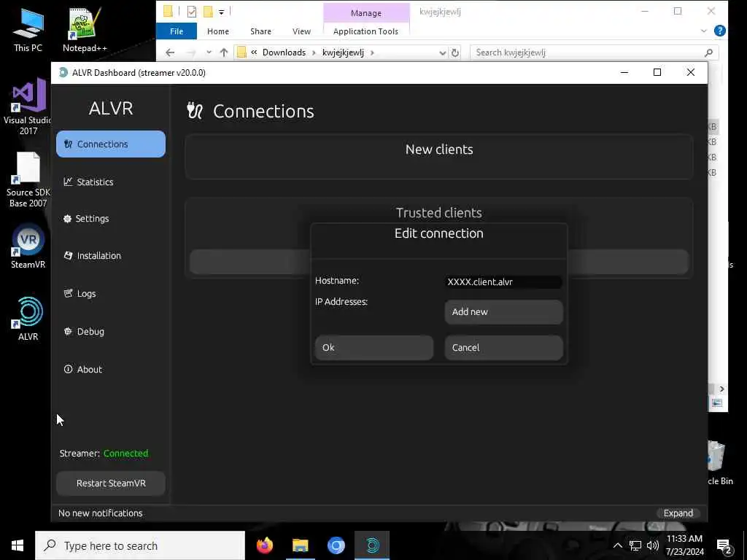This screenshot has height=560, width=747.
Task: Open File Explorer help icon
Action: [x=720, y=31]
